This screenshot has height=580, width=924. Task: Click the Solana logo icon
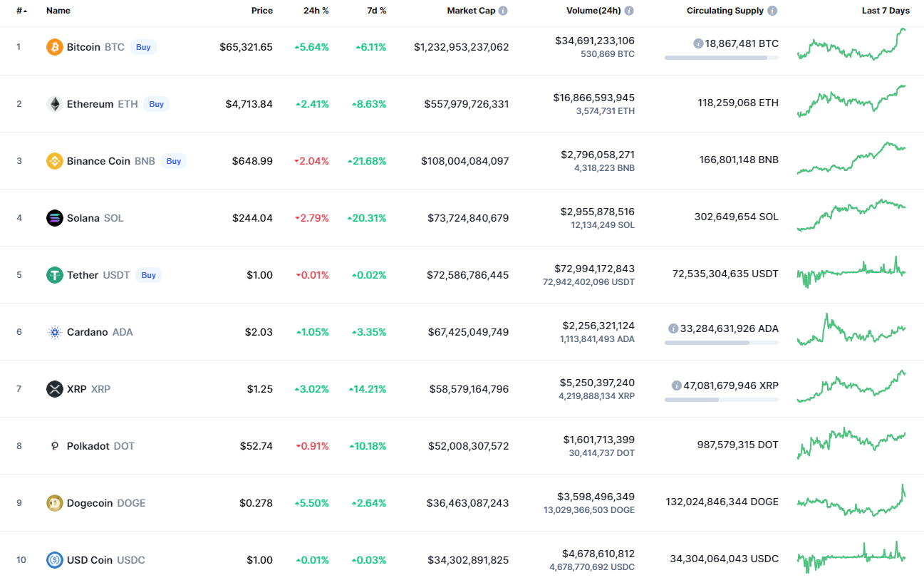click(55, 218)
